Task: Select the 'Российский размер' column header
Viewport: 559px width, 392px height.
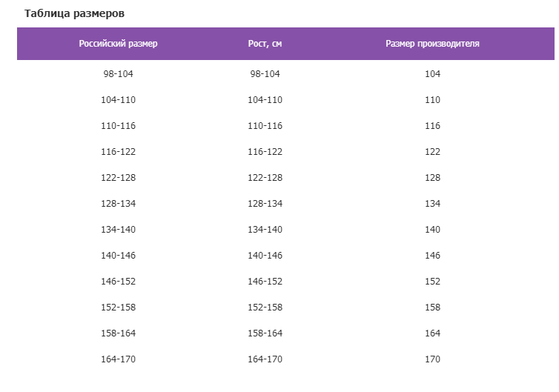Action: 118,44
